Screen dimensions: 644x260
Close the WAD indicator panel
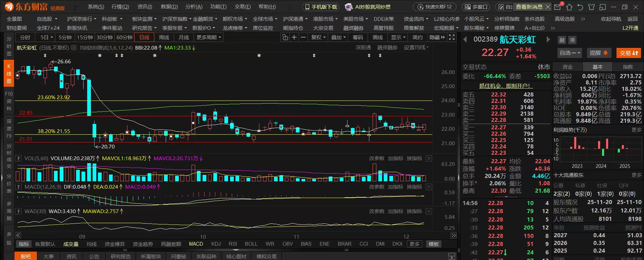pyautogui.click(x=429, y=211)
